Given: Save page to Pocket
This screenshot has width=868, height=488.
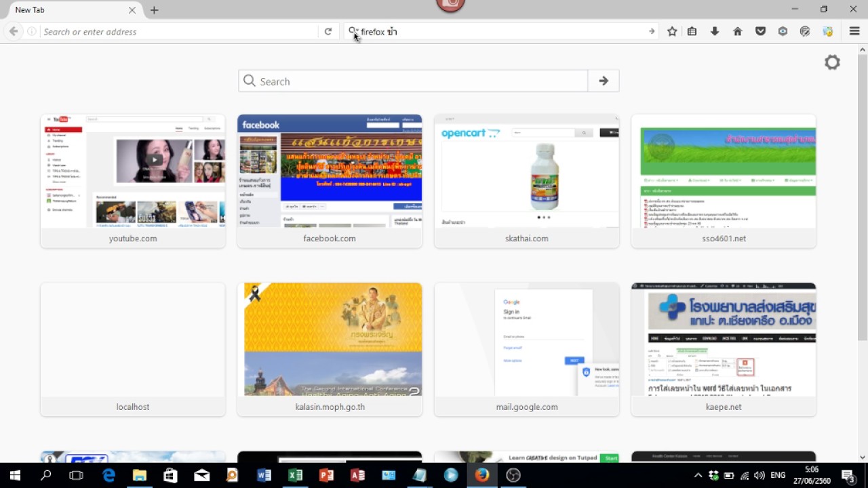Looking at the screenshot, I should pyautogui.click(x=761, y=31).
